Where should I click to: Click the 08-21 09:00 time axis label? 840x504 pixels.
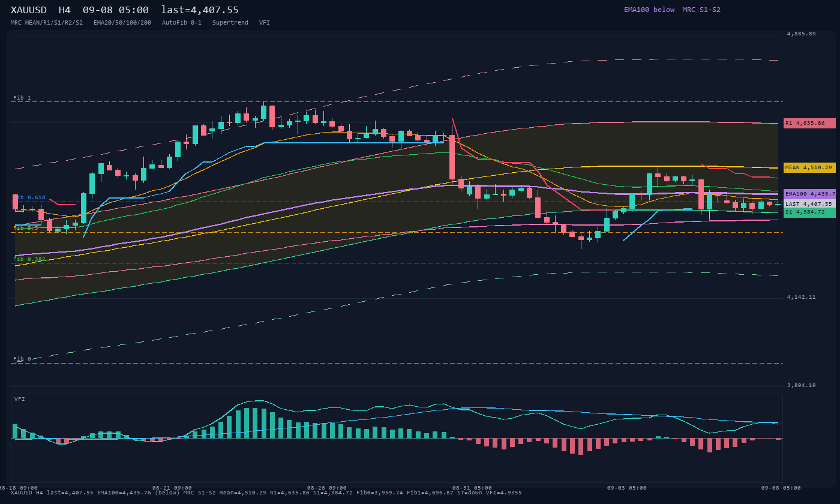coord(172,488)
